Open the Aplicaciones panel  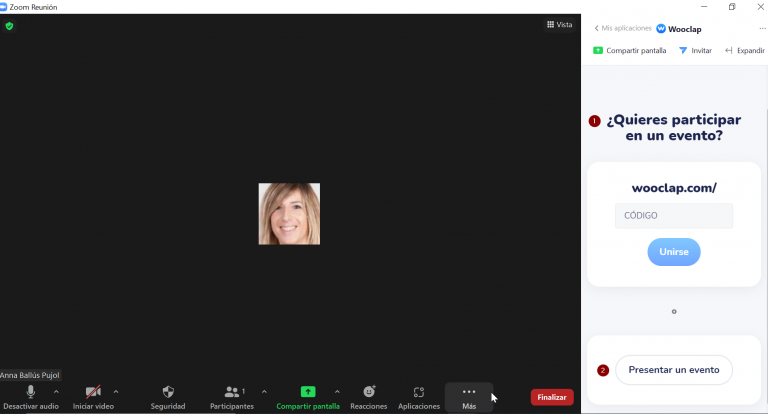419,397
